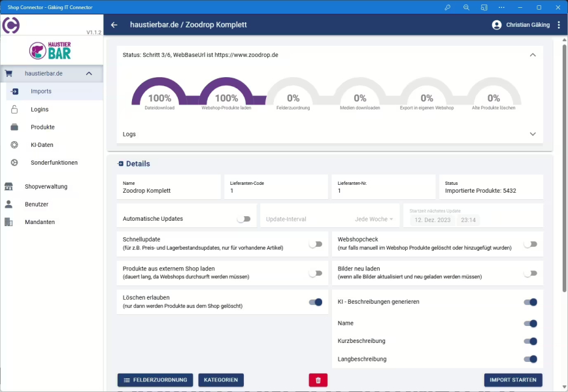This screenshot has width=568, height=392.
Task: Click the Name field containing Zoodrop Komplett
Action: tap(169, 191)
